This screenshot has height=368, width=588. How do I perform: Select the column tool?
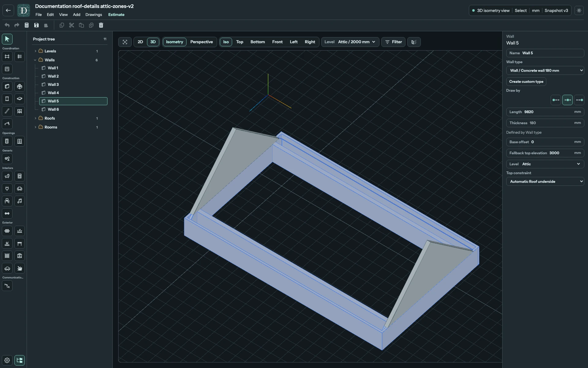7,99
